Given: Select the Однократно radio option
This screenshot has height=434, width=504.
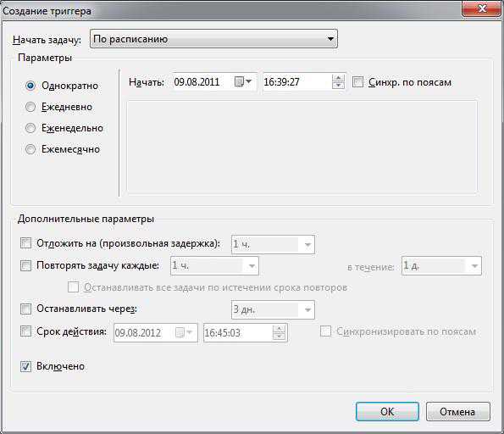Looking at the screenshot, I should tap(30, 86).
